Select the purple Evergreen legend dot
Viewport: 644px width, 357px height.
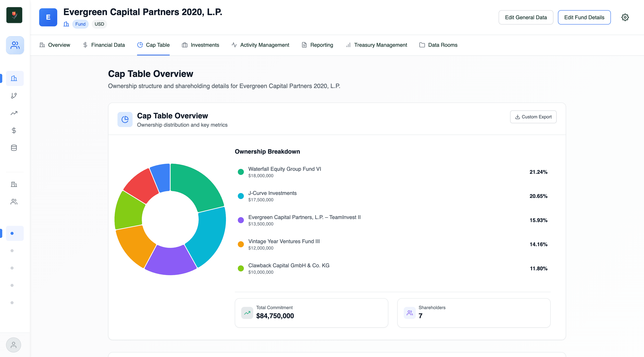tap(241, 220)
